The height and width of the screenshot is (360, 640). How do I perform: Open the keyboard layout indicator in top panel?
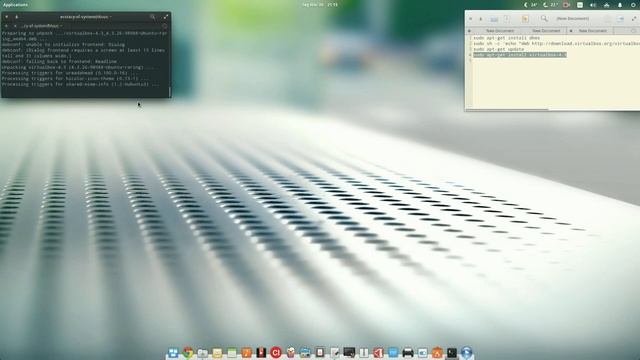pos(580,5)
